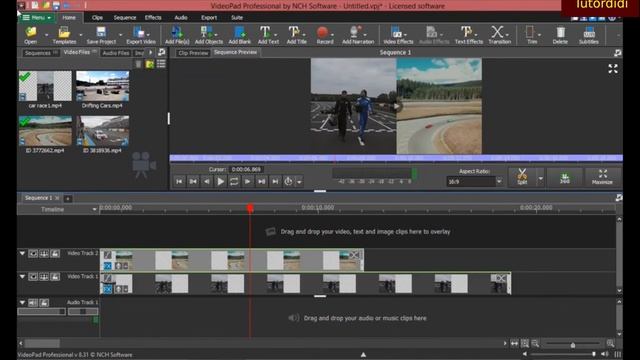The width and height of the screenshot is (640, 360).
Task: Adjust the Audio Track 1 volume slider
Action: coord(42,311)
